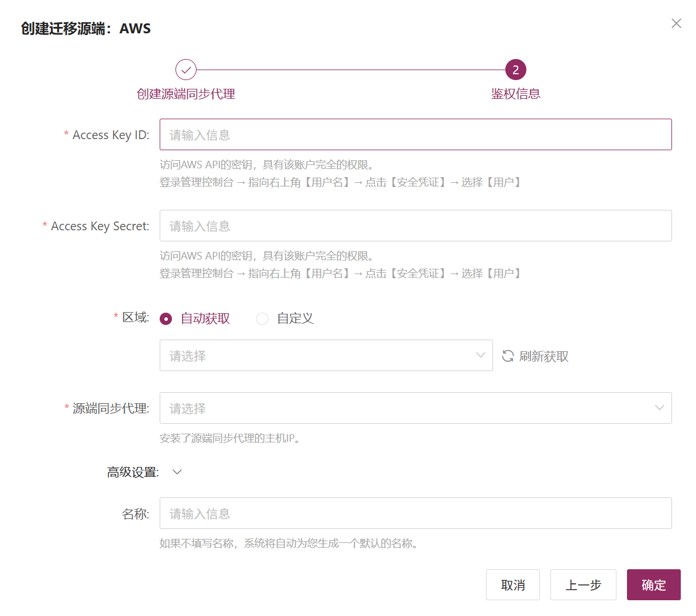Select the 自定义 radio option

(263, 319)
